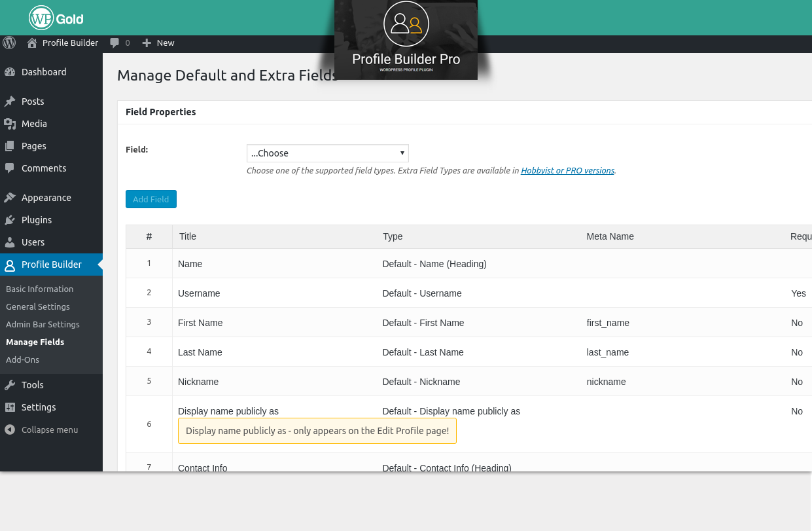The image size is (812, 531).
Task: Go to Admin Bar Settings submenu
Action: pyautogui.click(x=43, y=324)
